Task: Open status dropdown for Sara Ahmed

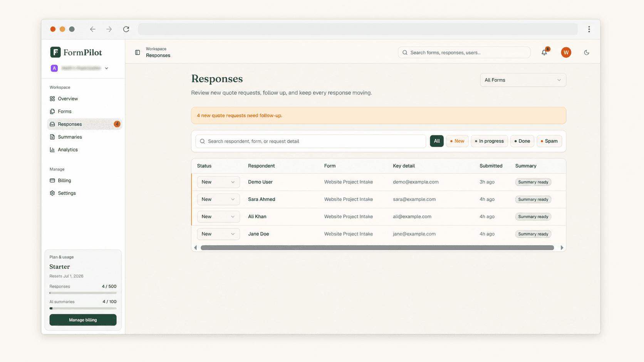Action: 218,199
